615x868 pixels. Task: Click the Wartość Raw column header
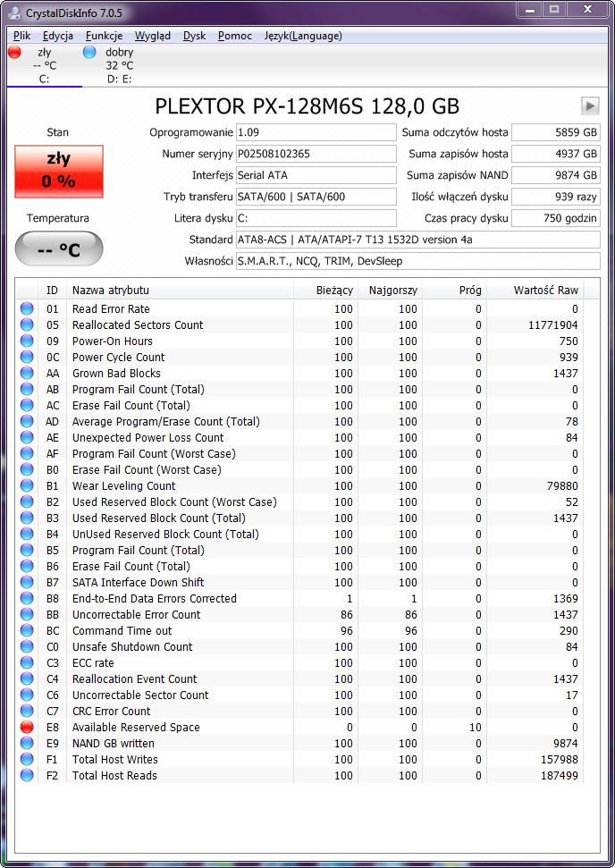click(x=535, y=290)
